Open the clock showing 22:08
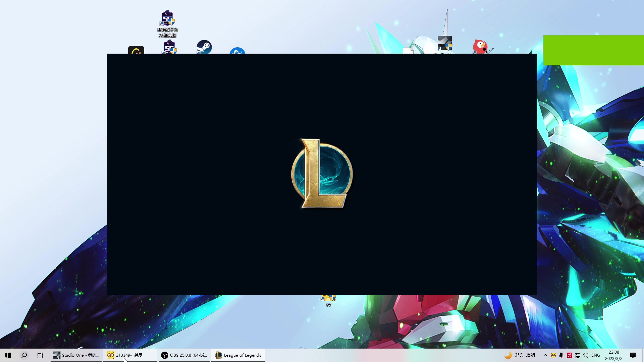 [x=614, y=355]
